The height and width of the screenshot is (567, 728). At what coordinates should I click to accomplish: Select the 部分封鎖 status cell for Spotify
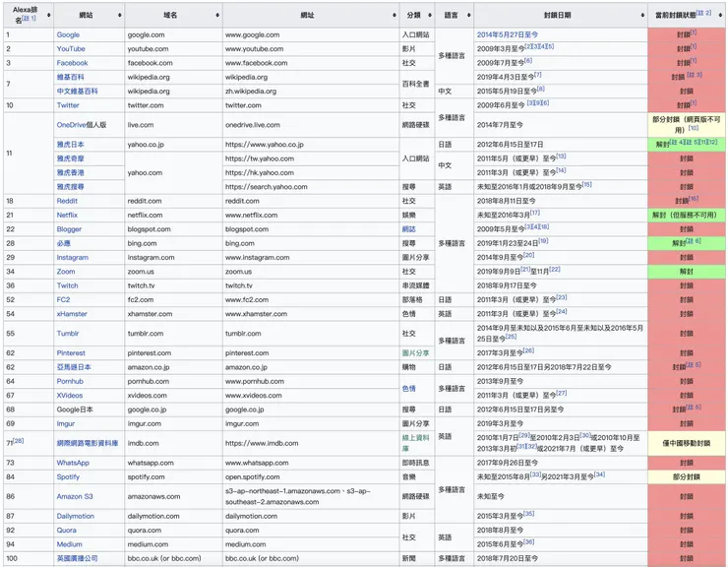[687, 476]
